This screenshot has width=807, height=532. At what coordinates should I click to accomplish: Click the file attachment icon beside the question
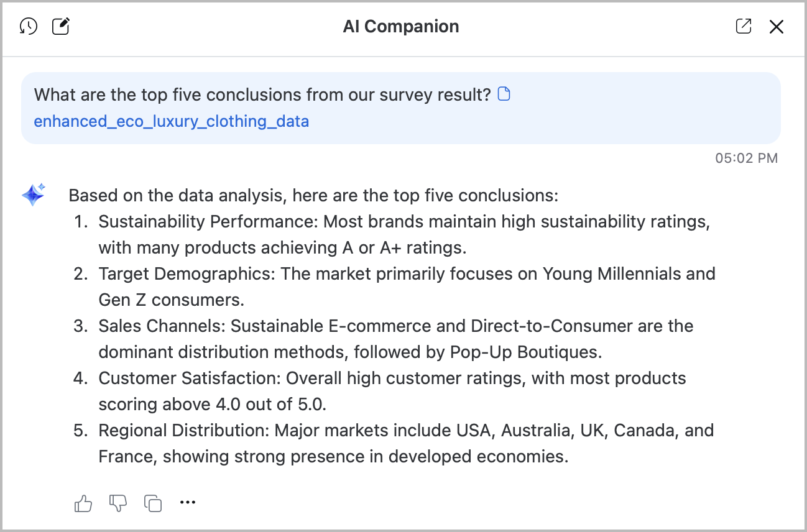[504, 94]
